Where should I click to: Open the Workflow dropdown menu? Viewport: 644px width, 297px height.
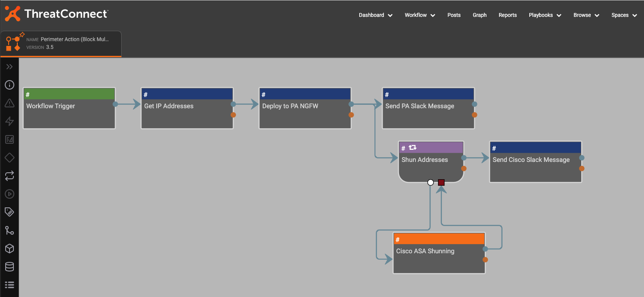tap(420, 15)
